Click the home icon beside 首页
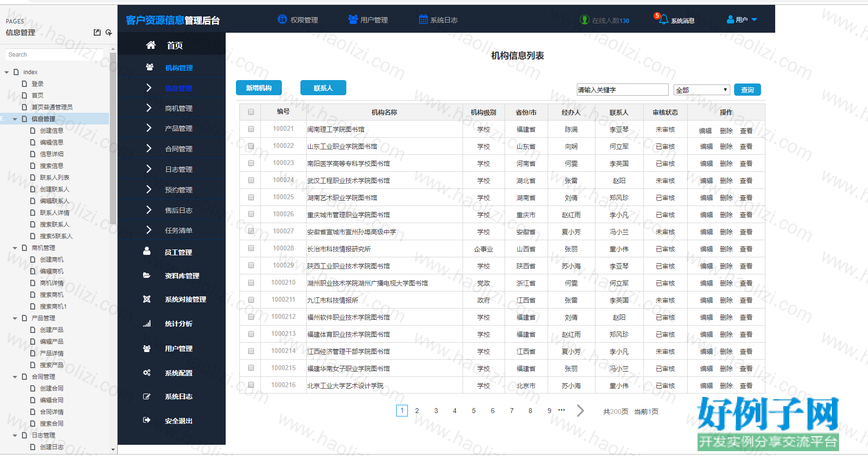The width and height of the screenshot is (868, 456). (151, 45)
